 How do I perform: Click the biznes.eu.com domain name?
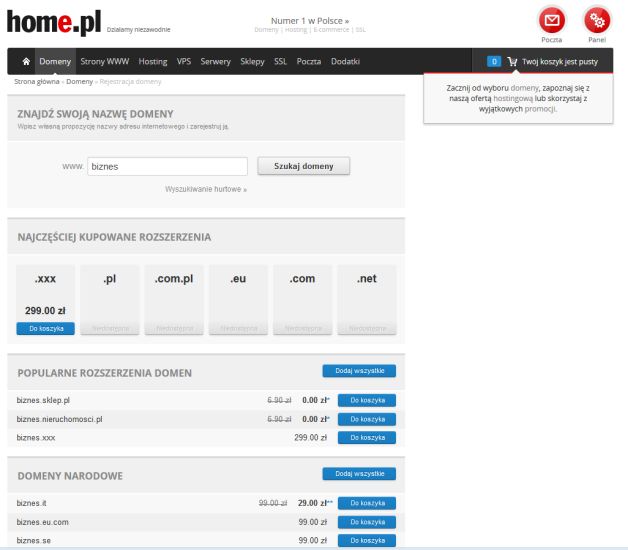[42, 522]
